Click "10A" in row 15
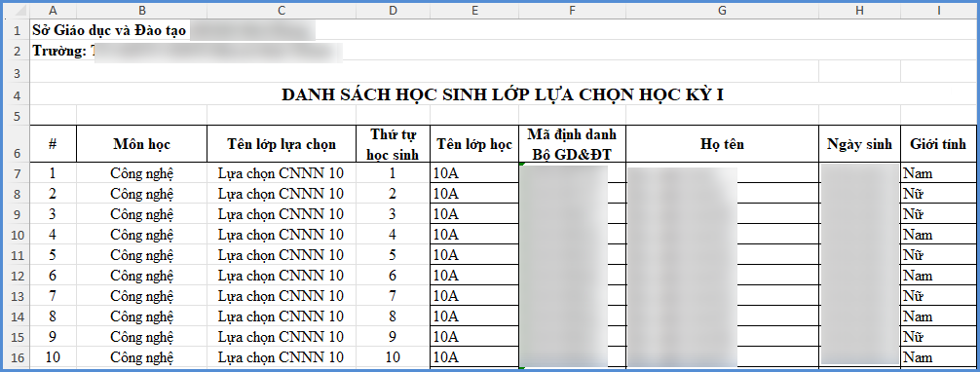The height and width of the screenshot is (372, 980). [x=474, y=337]
